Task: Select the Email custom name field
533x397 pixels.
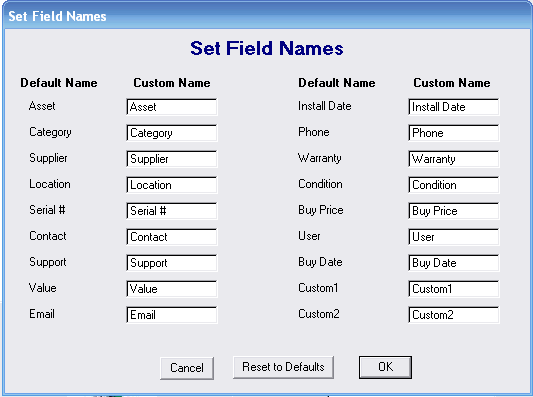Action: click(x=172, y=315)
